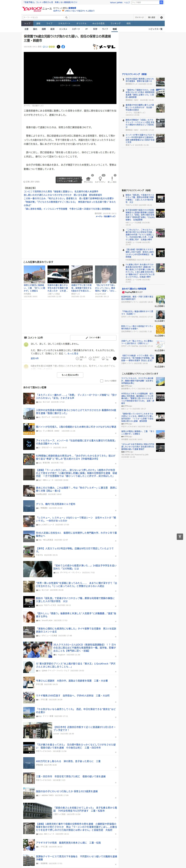The width and height of the screenshot is (186, 868).
Task: Click ログイン link
Action: pos(57,11)
